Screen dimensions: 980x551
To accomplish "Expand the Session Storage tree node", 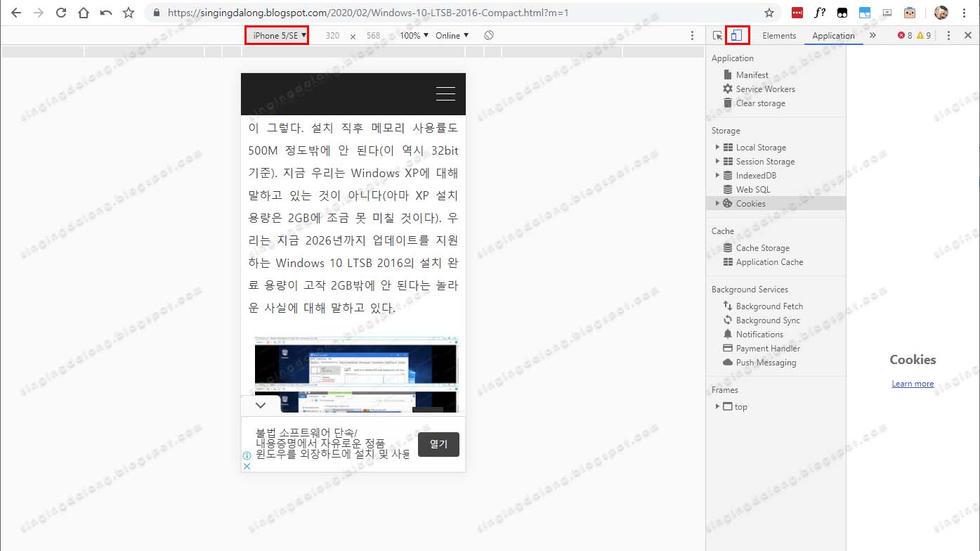I will point(717,161).
